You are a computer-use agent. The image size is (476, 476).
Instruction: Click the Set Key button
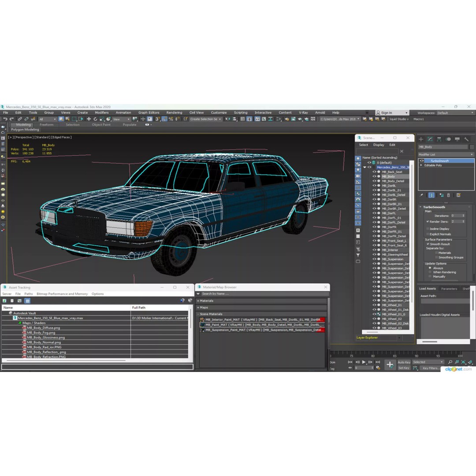pos(404,368)
